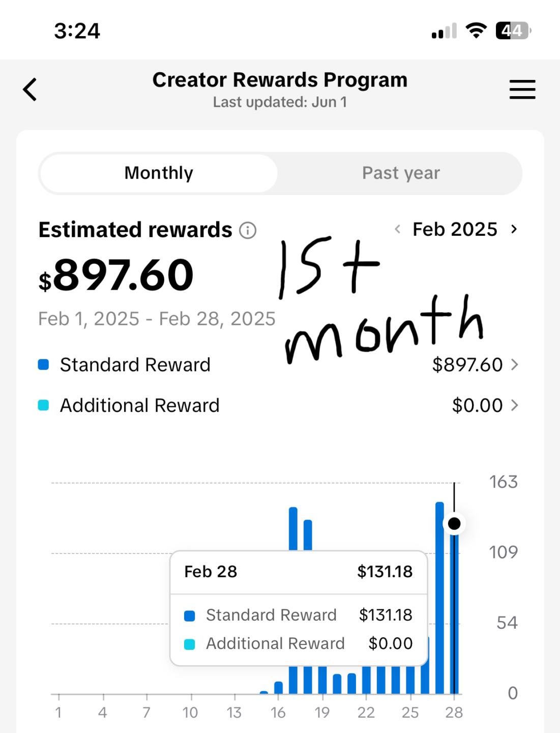This screenshot has height=733, width=560.
Task: Tap the black chart marker dot
Action: (454, 523)
